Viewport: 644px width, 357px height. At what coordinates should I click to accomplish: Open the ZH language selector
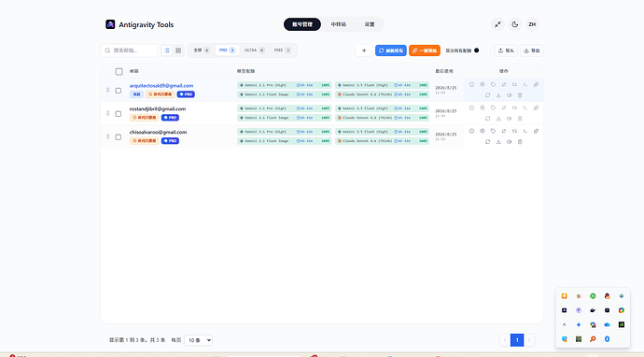532,24
